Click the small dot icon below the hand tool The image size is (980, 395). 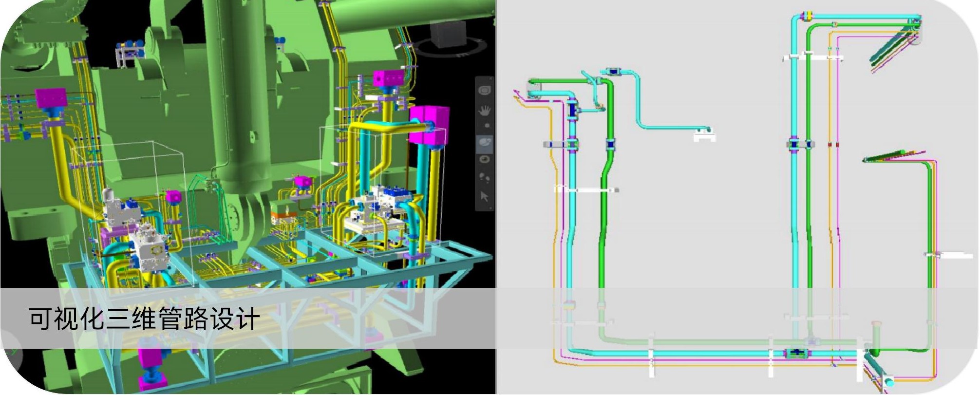(486, 126)
